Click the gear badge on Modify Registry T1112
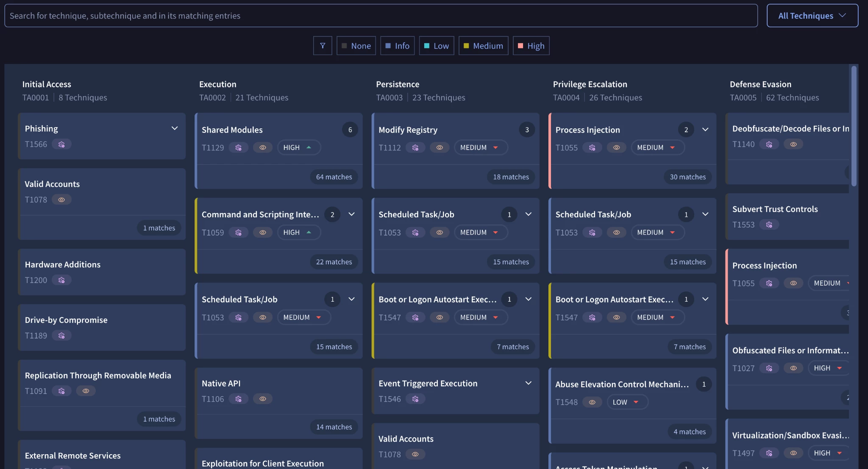Viewport: 868px width, 469px height. (x=415, y=148)
